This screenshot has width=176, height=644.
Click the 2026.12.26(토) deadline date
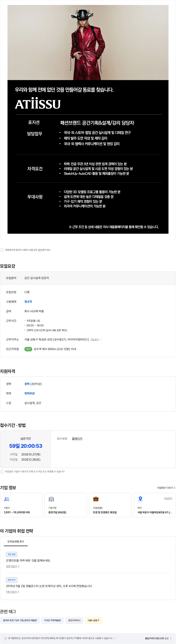(x=31, y=460)
